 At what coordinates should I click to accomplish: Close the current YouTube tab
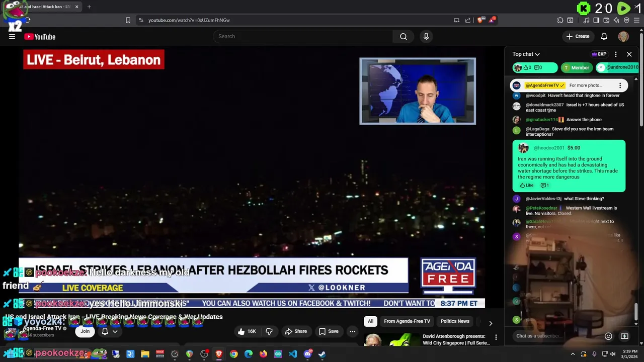76,7
